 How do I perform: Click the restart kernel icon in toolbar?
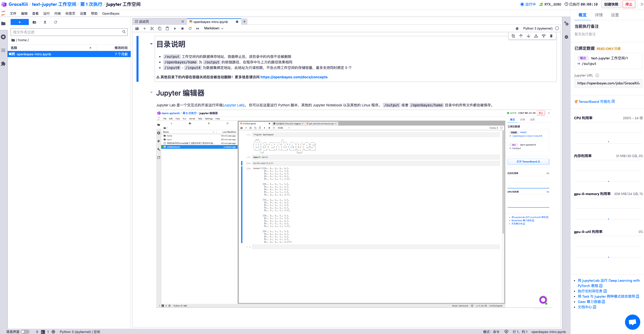point(190,29)
